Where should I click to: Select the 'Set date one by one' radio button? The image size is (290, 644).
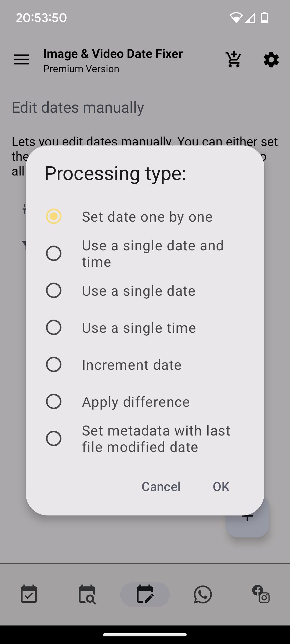pos(54,216)
